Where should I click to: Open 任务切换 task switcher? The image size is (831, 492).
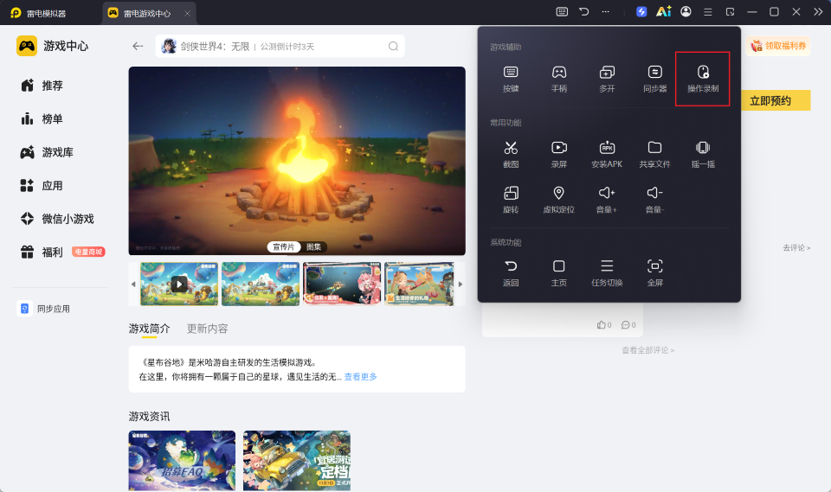[x=607, y=273]
